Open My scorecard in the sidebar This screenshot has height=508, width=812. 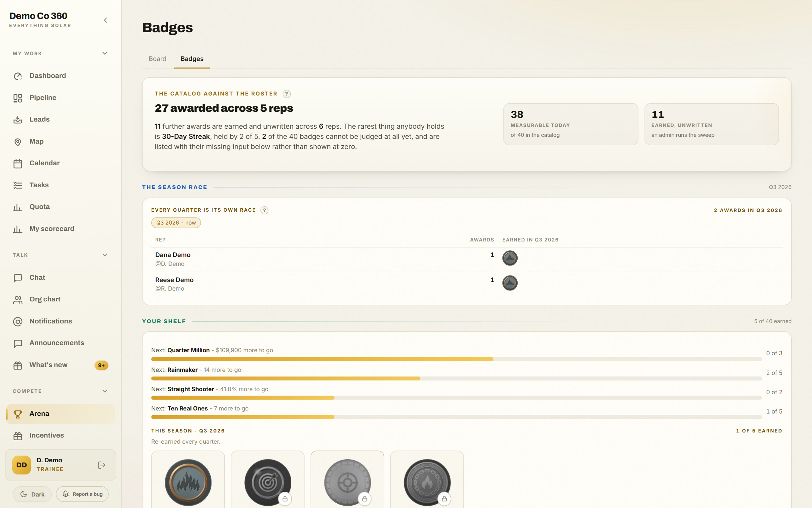pyautogui.click(x=61, y=229)
